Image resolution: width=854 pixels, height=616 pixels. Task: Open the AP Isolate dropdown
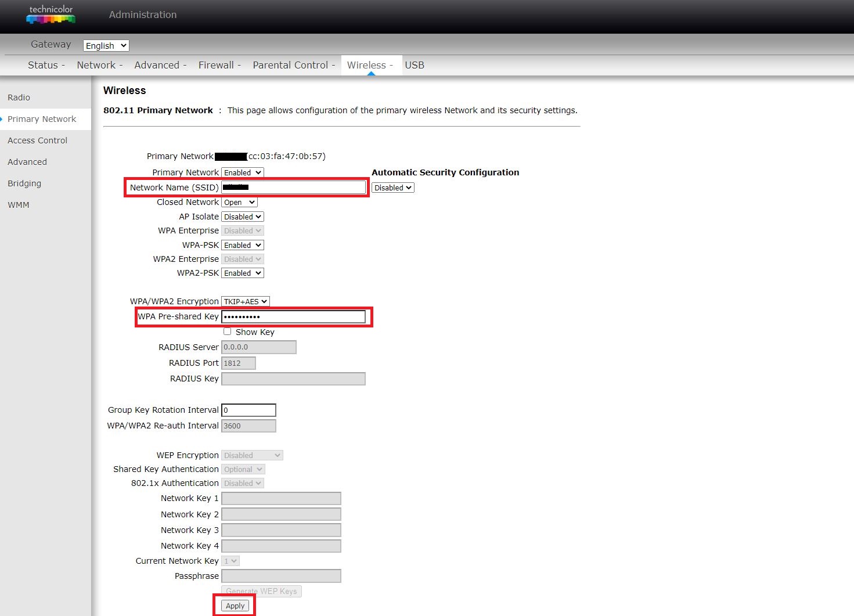point(242,216)
